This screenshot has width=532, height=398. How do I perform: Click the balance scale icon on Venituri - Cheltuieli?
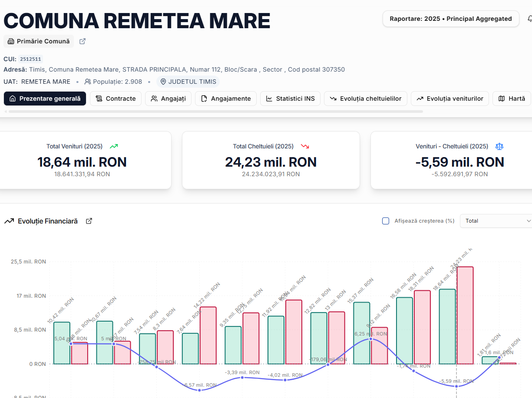[499, 146]
